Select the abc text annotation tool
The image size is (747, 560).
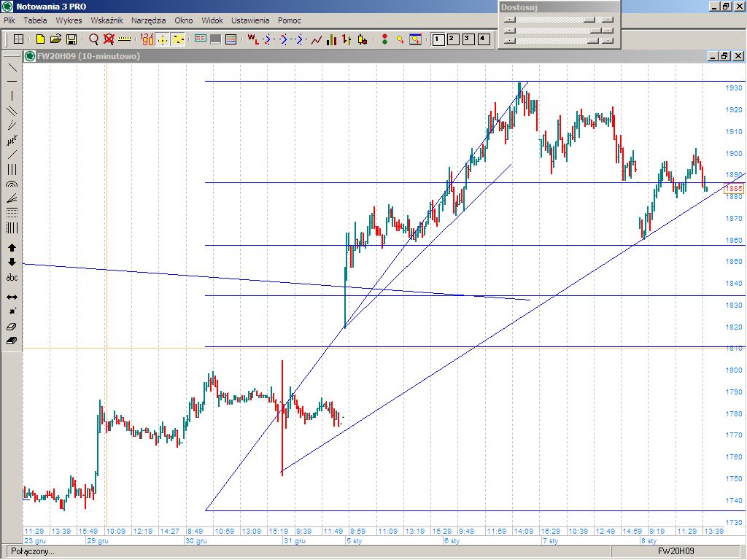(12, 278)
